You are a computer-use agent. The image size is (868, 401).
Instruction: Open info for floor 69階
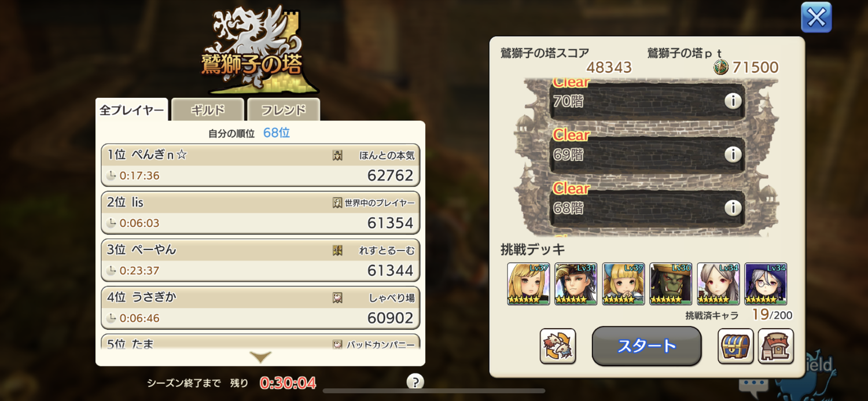733,154
